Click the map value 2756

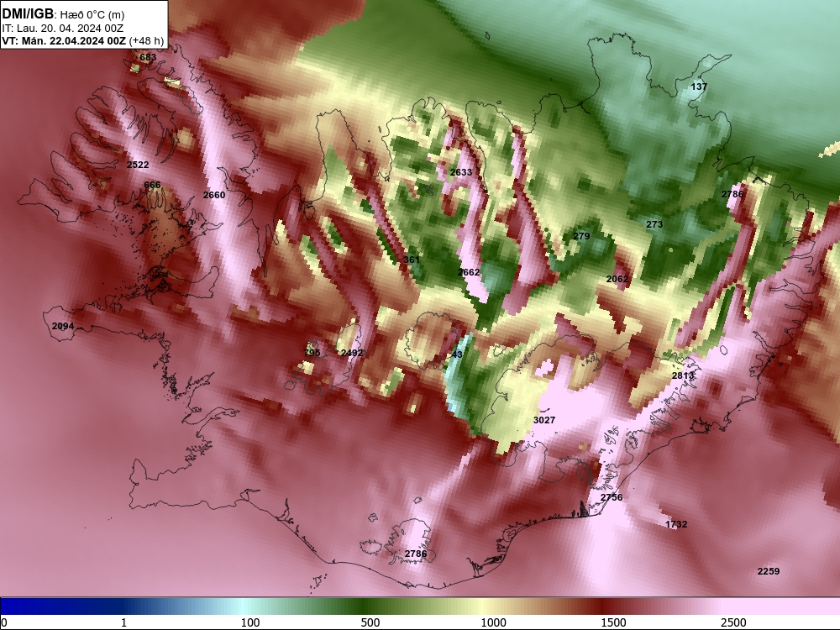point(612,497)
